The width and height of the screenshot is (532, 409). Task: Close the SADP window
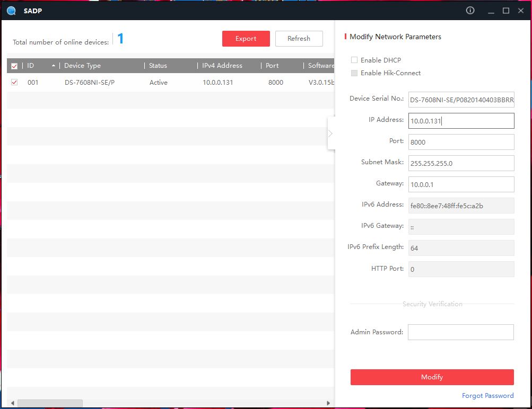tap(520, 11)
